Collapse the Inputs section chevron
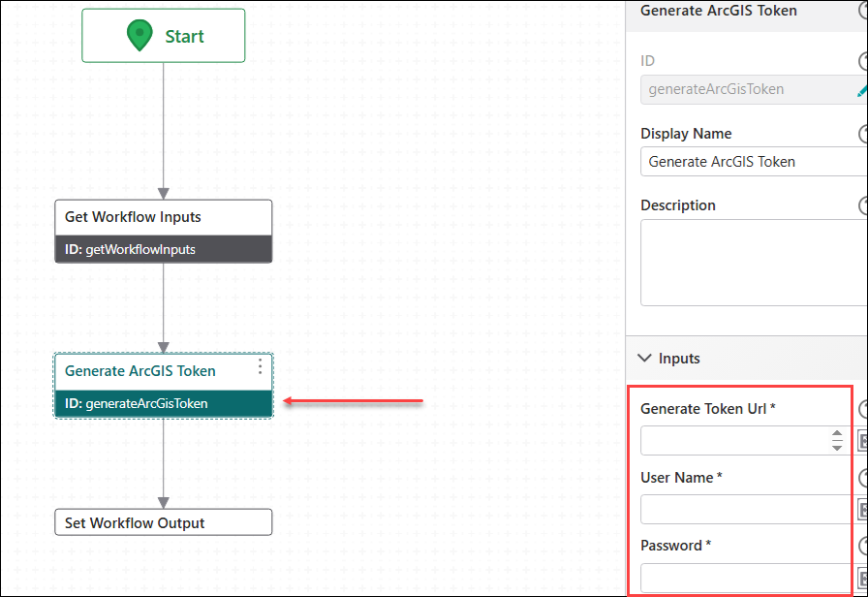 click(645, 359)
